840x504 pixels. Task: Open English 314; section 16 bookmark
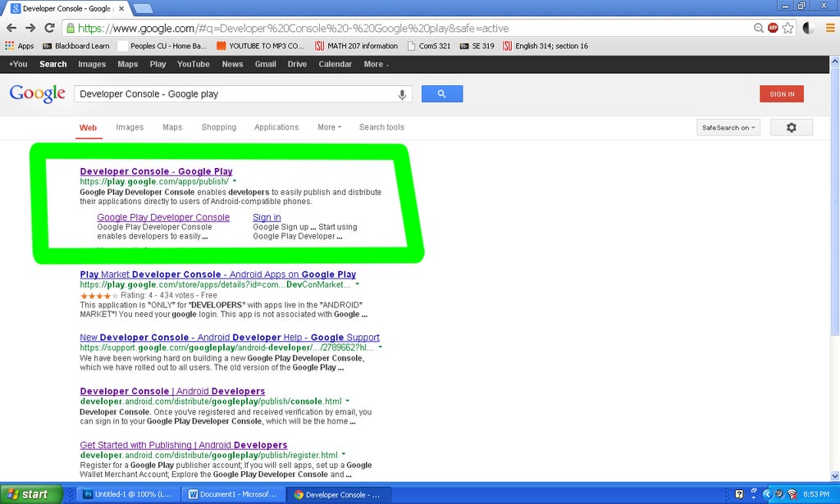546,46
